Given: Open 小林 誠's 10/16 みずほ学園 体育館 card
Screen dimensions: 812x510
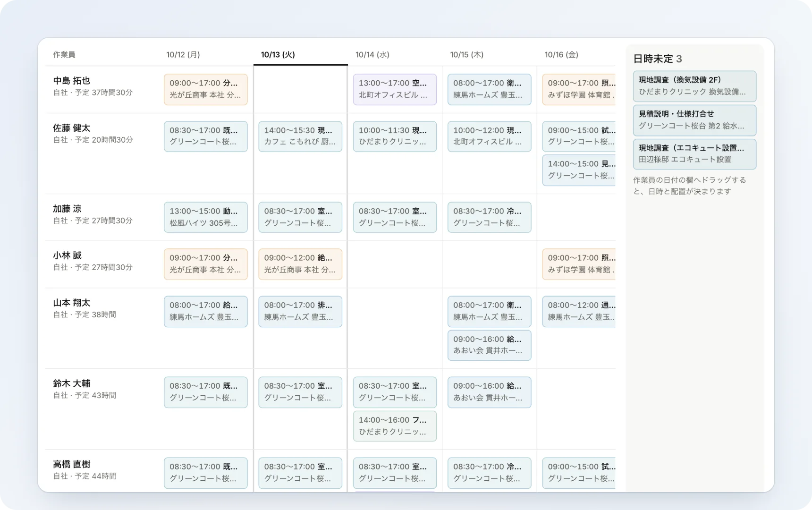Looking at the screenshot, I should click(x=579, y=264).
